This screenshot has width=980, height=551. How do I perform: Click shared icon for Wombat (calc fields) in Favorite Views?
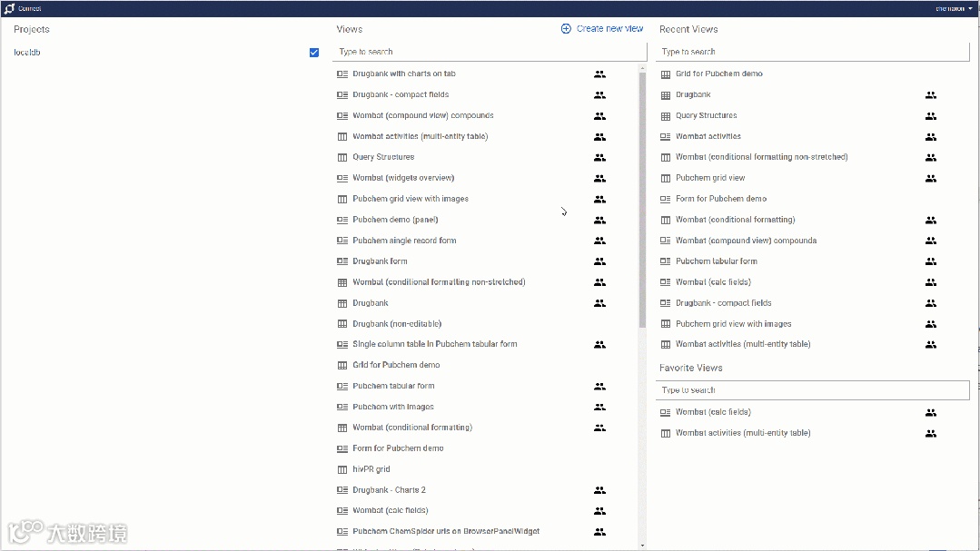click(931, 412)
